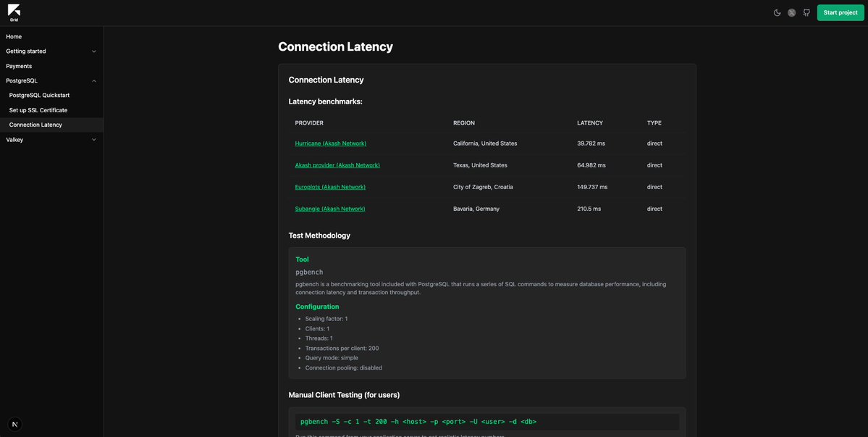Collapse the PostgreSQL section chevron
Viewport: 868px width, 437px height.
(94, 81)
